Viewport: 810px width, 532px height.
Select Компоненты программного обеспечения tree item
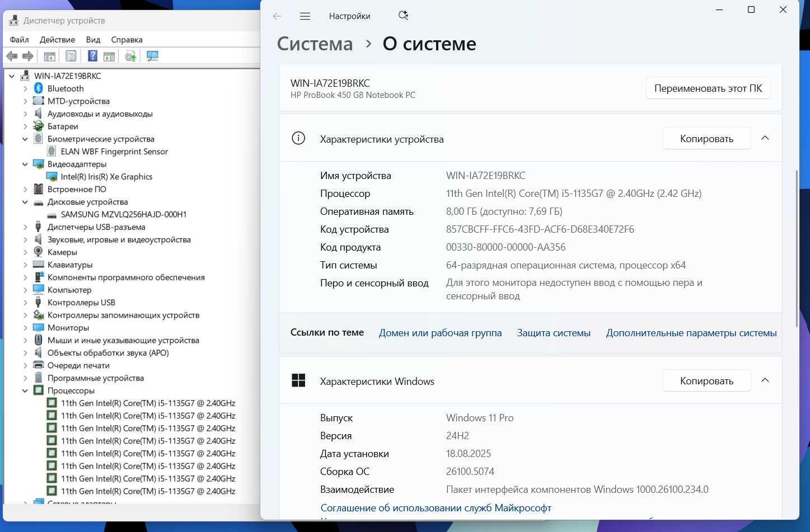(x=126, y=277)
